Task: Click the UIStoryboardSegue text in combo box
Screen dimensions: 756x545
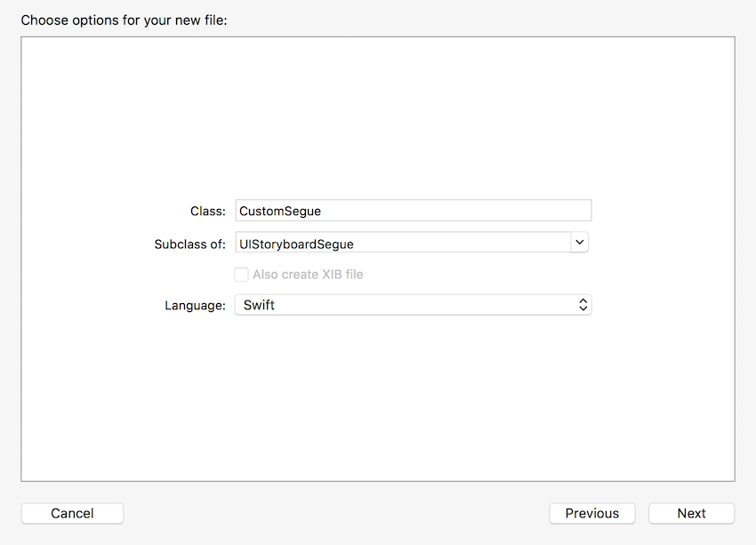Action: point(296,244)
